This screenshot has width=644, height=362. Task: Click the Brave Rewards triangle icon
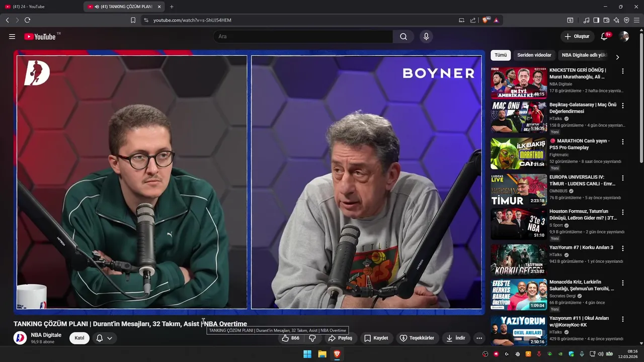tap(496, 20)
